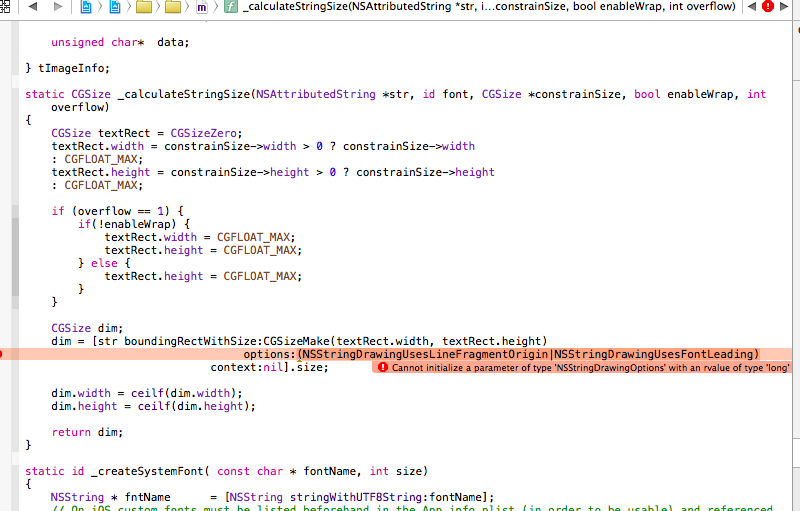Click the 'CGSize dim;' declaration
Screen dimensions: 800x511
point(87,328)
